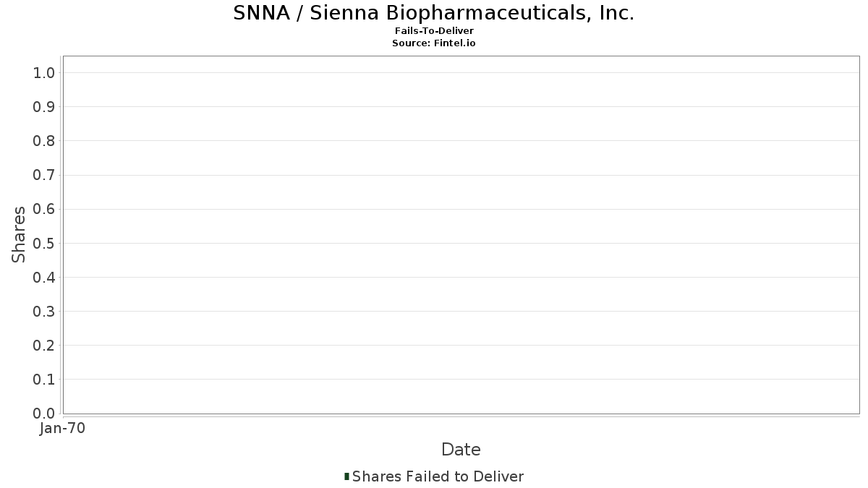Screen dimensions: 868x488
Task: Click the rotated 'Shares' y-axis title
Action: pos(19,234)
